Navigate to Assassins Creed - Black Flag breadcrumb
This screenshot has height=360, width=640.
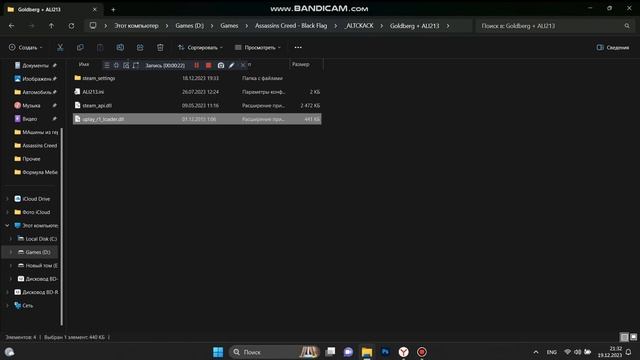pos(291,26)
